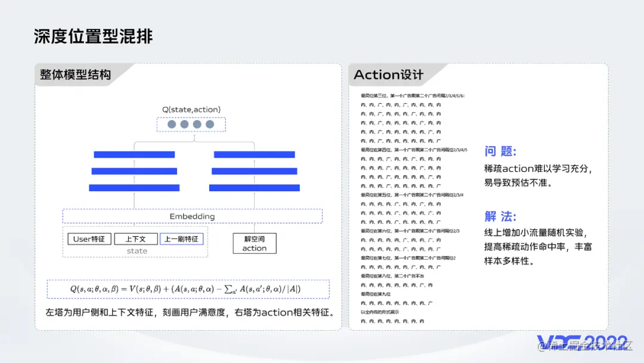The width and height of the screenshot is (644, 363).
Task: Select the second dot in the node row
Action: 185,125
